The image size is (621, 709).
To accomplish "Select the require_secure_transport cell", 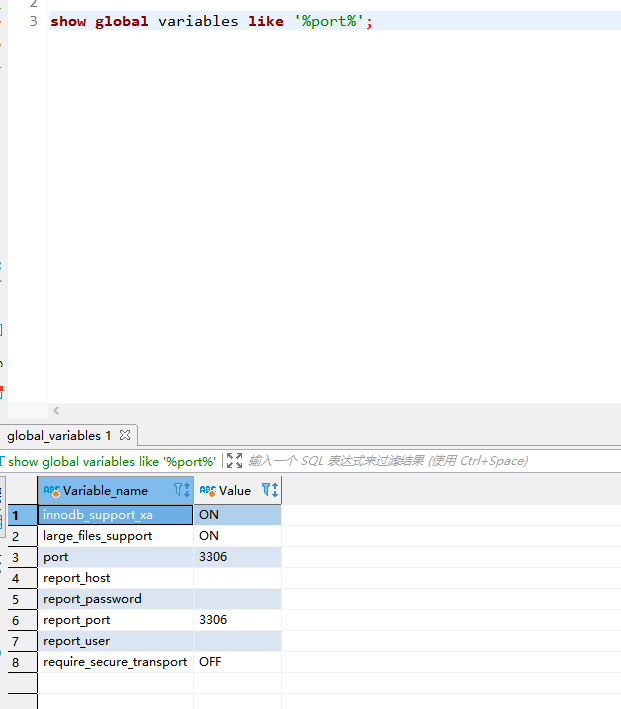I will coord(116,662).
